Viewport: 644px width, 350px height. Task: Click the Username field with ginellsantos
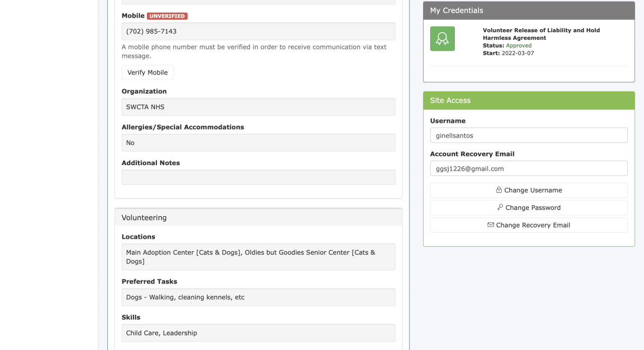(529, 135)
